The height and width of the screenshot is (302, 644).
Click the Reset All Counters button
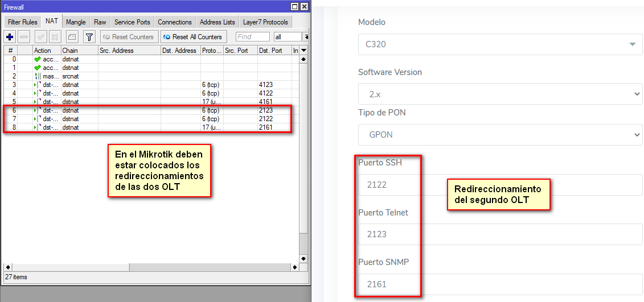(192, 37)
